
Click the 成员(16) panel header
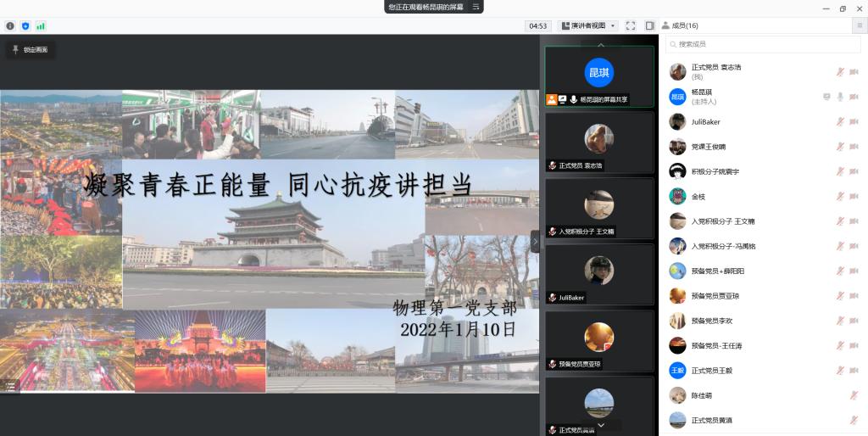[x=685, y=26]
